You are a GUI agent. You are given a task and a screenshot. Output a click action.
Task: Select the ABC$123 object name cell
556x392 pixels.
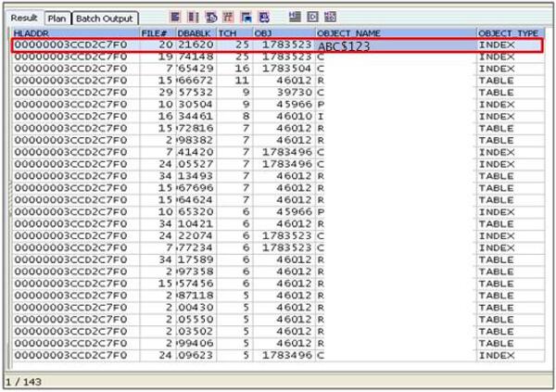(396, 45)
